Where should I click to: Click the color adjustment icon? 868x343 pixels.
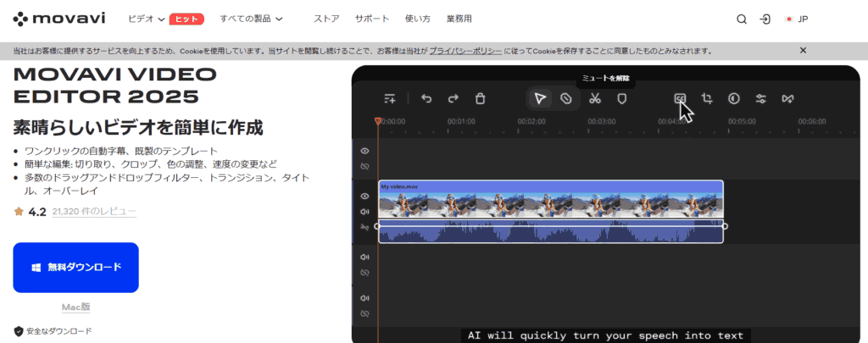coord(734,98)
